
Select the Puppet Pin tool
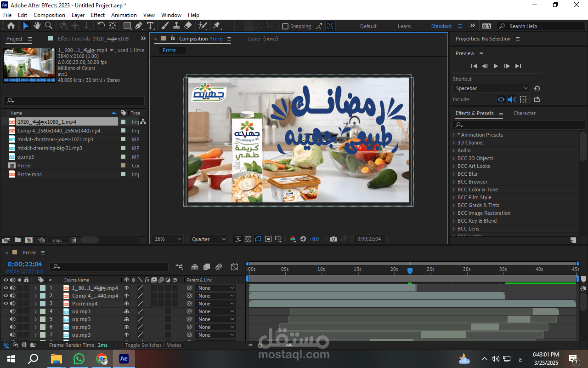217,26
